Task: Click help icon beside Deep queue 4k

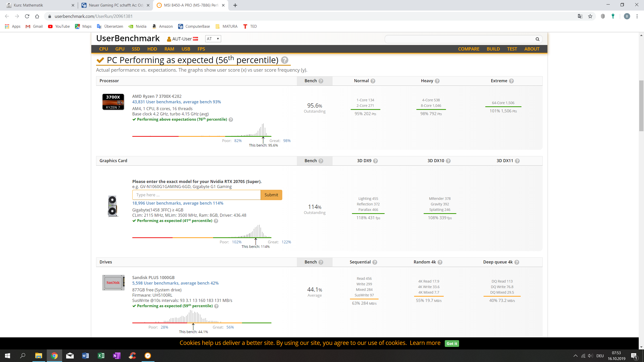Action: 517,262
